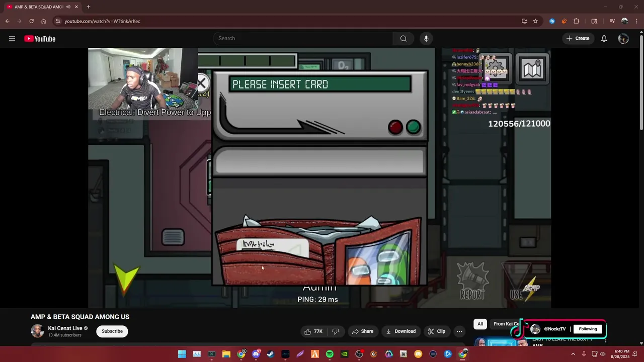Open Chrome home page button
Viewport: 644px width, 362px height.
tap(43, 21)
